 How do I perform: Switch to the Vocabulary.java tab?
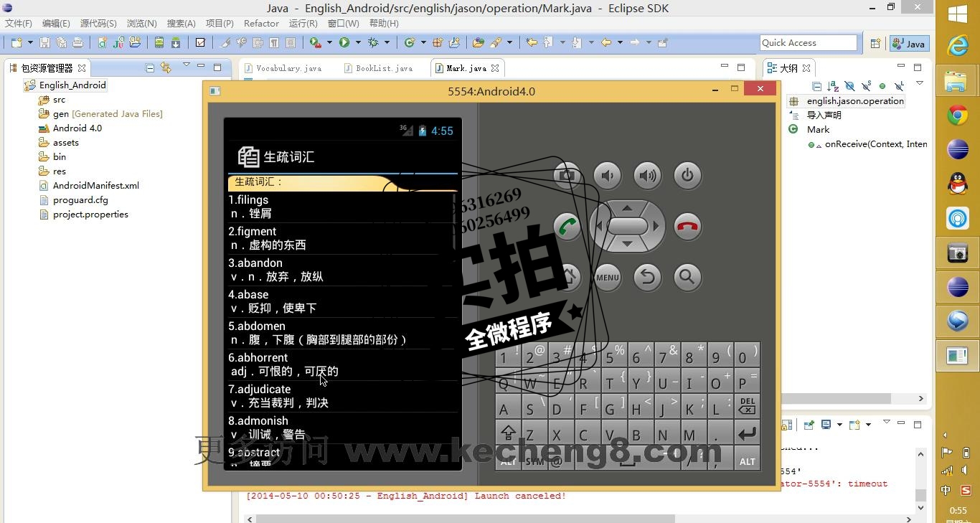point(283,68)
